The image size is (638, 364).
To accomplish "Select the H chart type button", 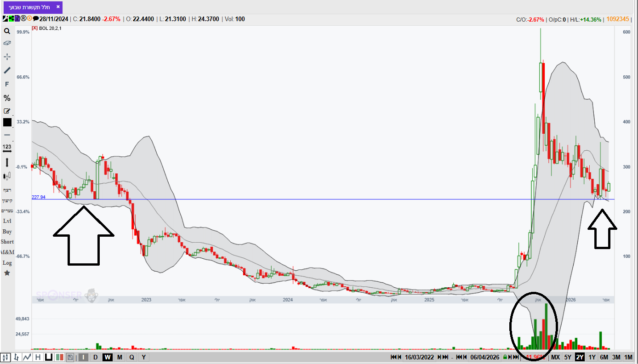I will click(x=38, y=357).
